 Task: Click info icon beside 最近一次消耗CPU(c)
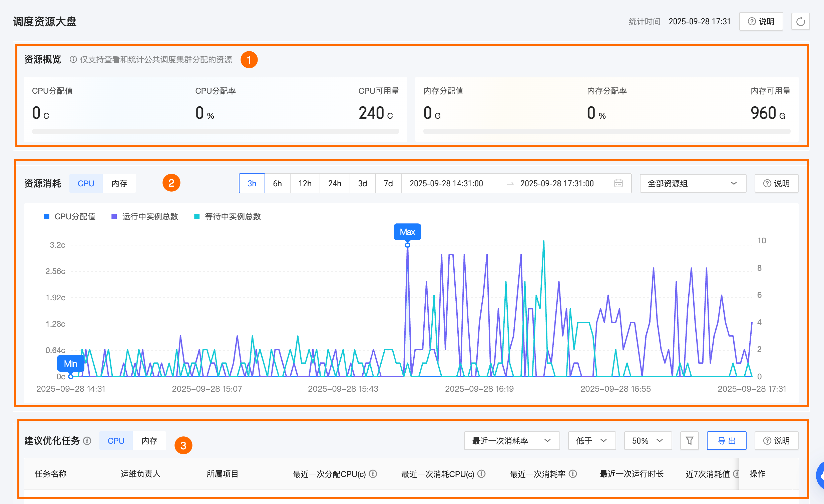coord(481,474)
